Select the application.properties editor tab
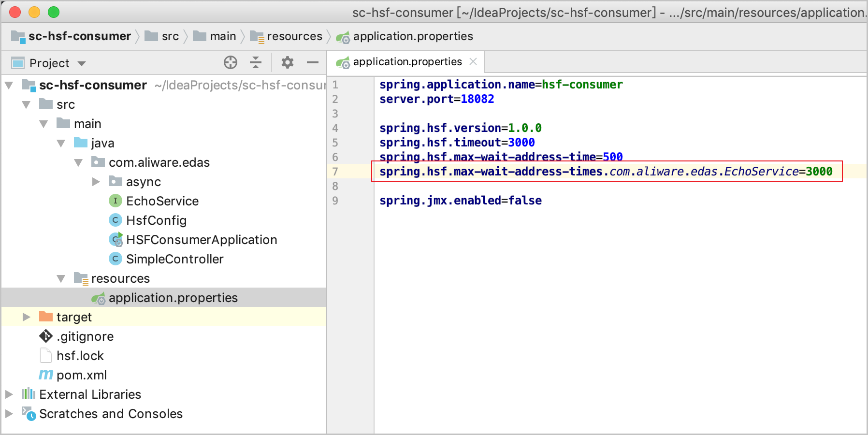Screen dimensions: 868x435 click(407, 62)
